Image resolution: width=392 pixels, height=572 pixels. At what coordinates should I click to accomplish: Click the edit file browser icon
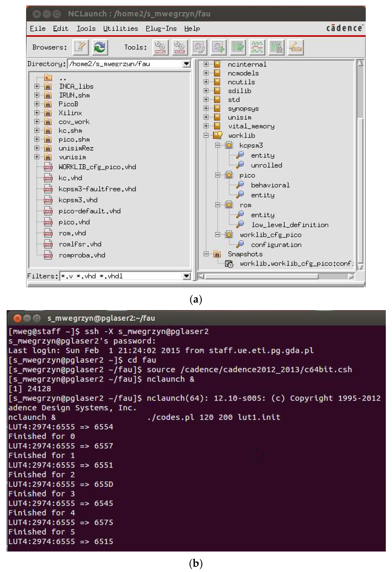point(80,47)
